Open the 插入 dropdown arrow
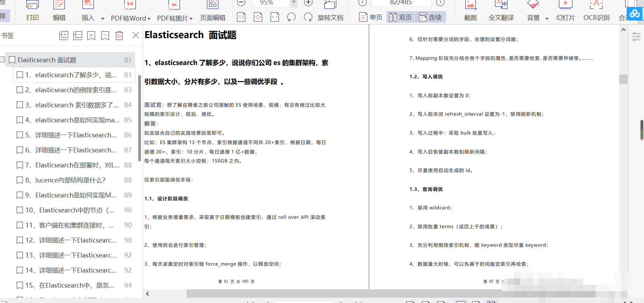Viewport: 644px width, 303px height. 102,19
